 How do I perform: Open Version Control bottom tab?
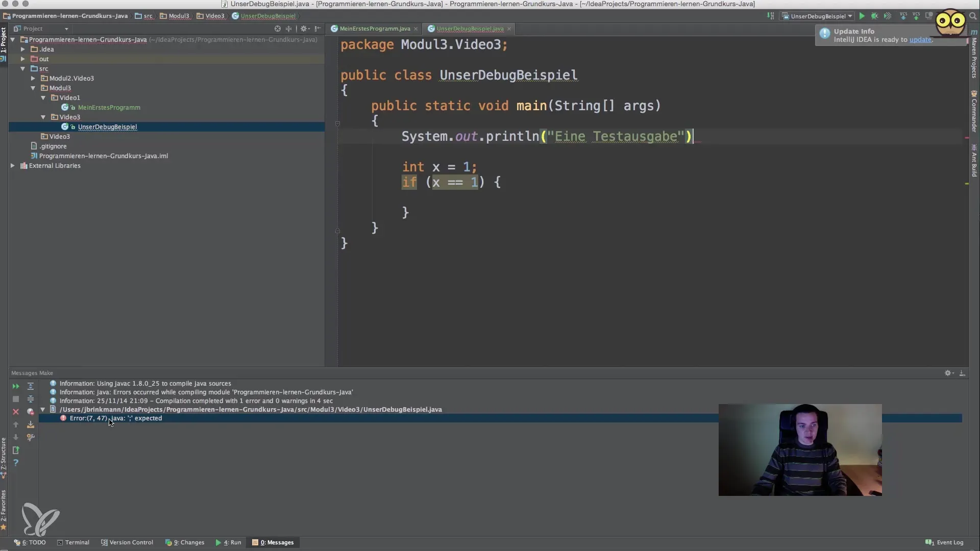click(x=127, y=542)
